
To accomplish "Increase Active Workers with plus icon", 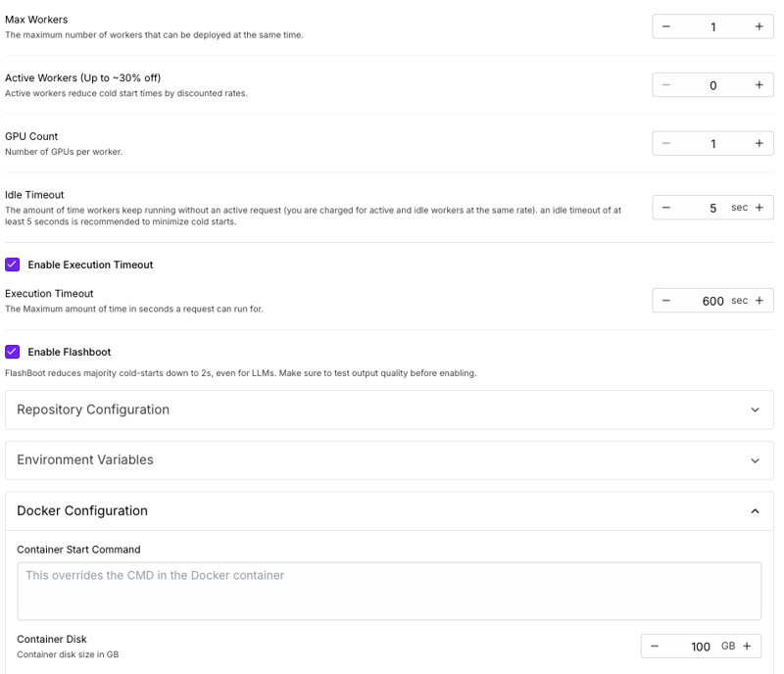I will [x=759, y=85].
